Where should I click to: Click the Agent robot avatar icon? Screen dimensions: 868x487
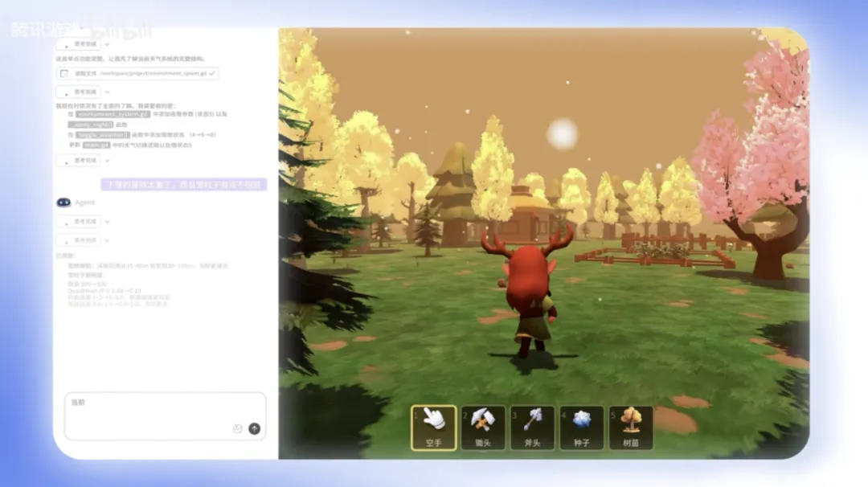pos(63,203)
